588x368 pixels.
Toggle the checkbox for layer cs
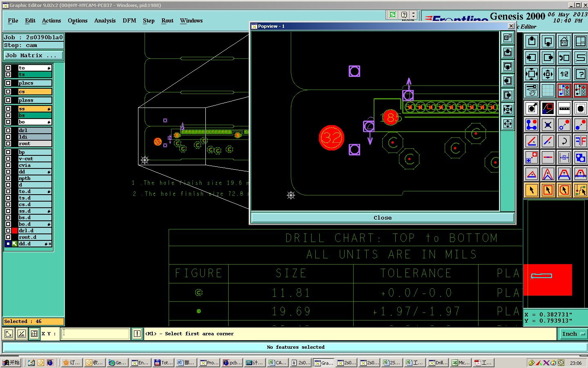pos(8,92)
